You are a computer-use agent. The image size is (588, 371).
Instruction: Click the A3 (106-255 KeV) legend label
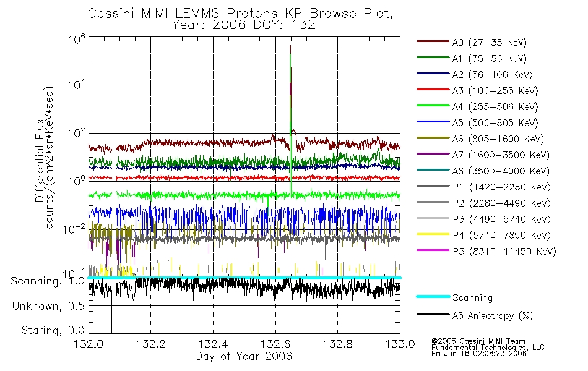click(x=495, y=91)
